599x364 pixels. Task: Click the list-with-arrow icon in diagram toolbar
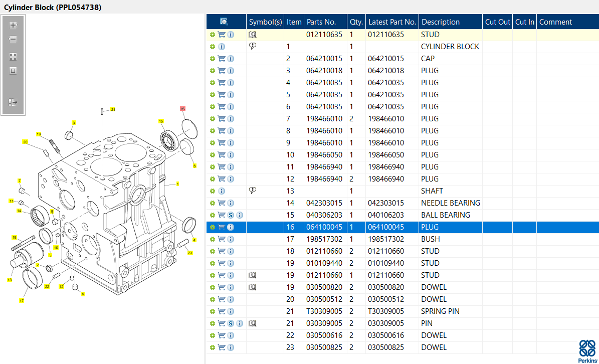[13, 102]
